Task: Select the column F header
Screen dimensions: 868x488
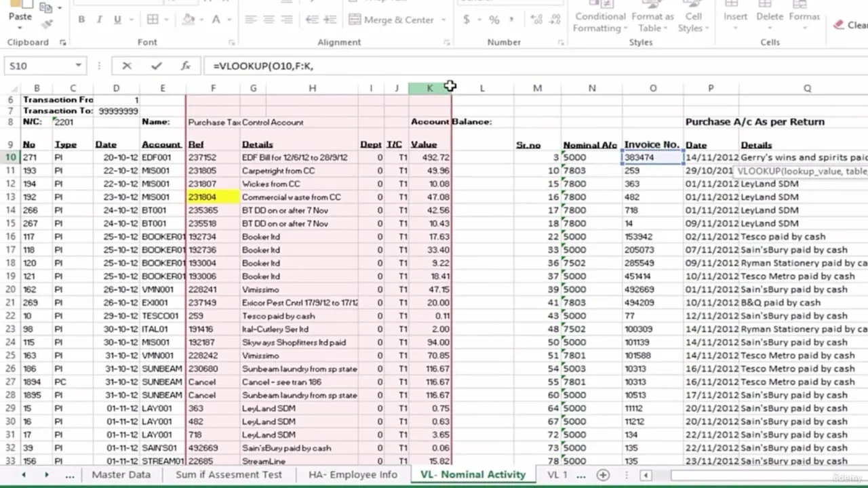Action: [x=213, y=88]
